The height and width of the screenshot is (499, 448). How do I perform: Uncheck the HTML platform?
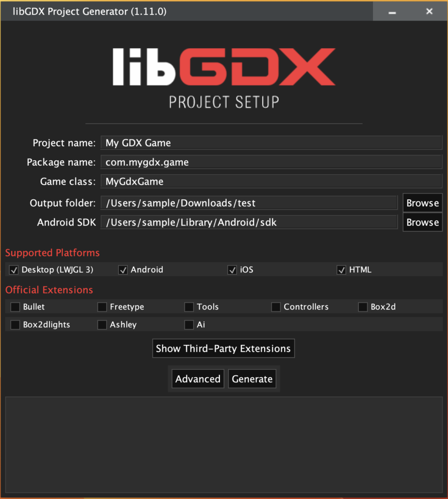pos(342,270)
